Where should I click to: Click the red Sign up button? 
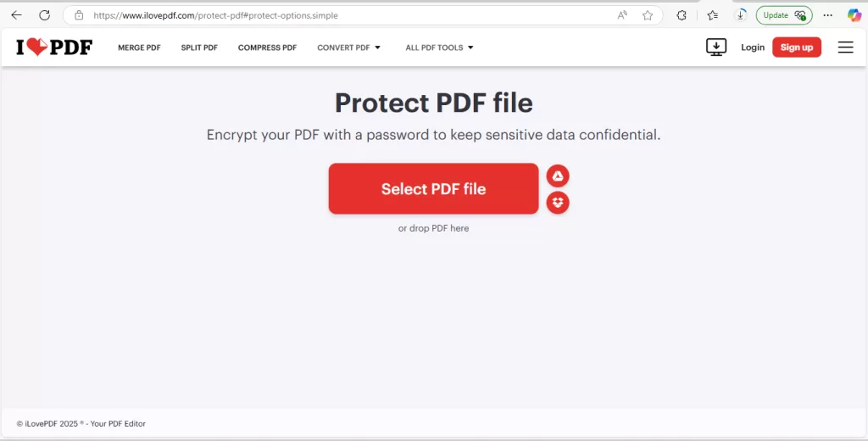point(797,47)
